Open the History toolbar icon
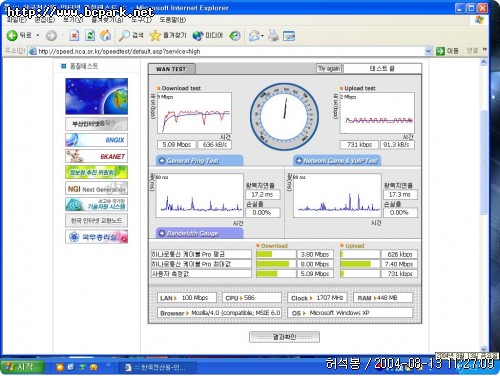The height and width of the screenshot is (376, 500). [235, 35]
